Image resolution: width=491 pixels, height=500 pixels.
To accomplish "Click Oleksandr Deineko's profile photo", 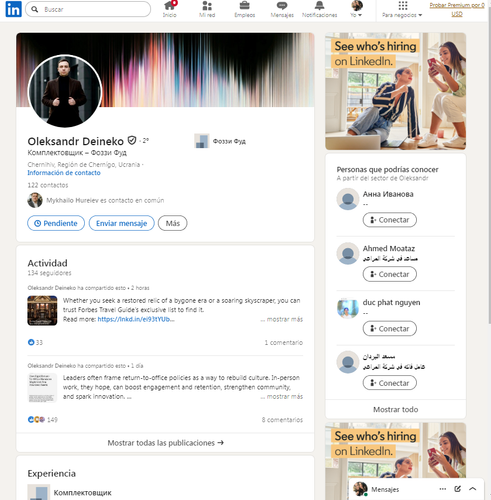I will (65, 91).
